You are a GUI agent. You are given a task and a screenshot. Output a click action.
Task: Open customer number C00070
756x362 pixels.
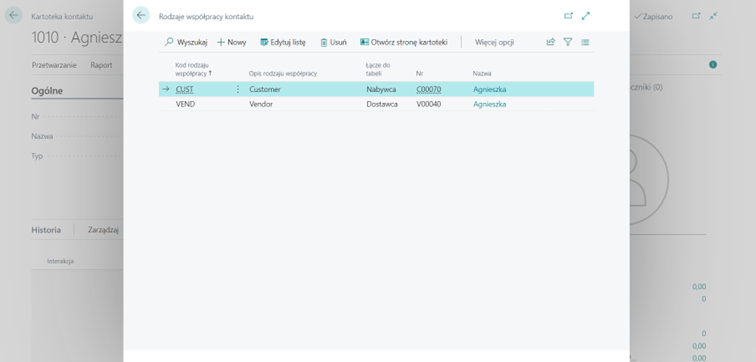pyautogui.click(x=429, y=89)
